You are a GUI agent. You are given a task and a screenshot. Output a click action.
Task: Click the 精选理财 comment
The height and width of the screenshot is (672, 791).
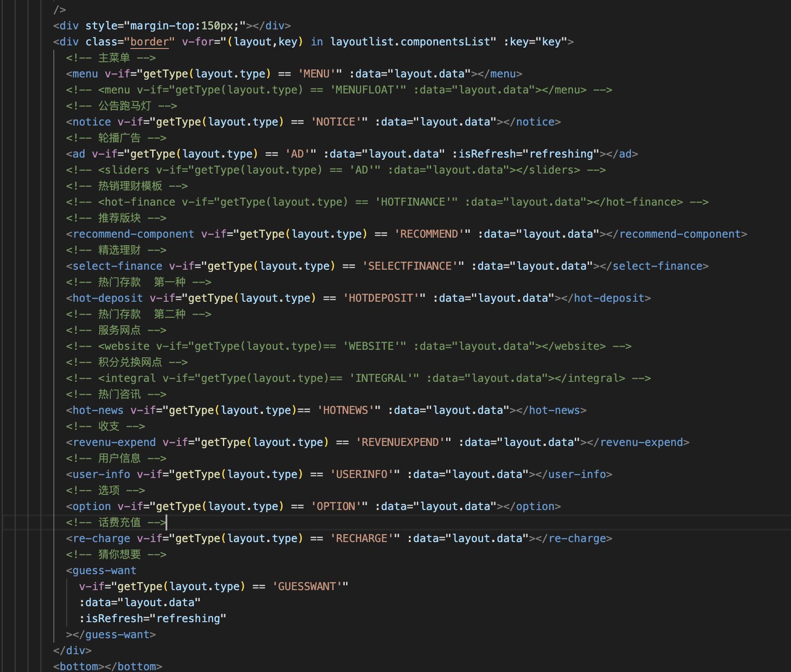click(x=117, y=250)
